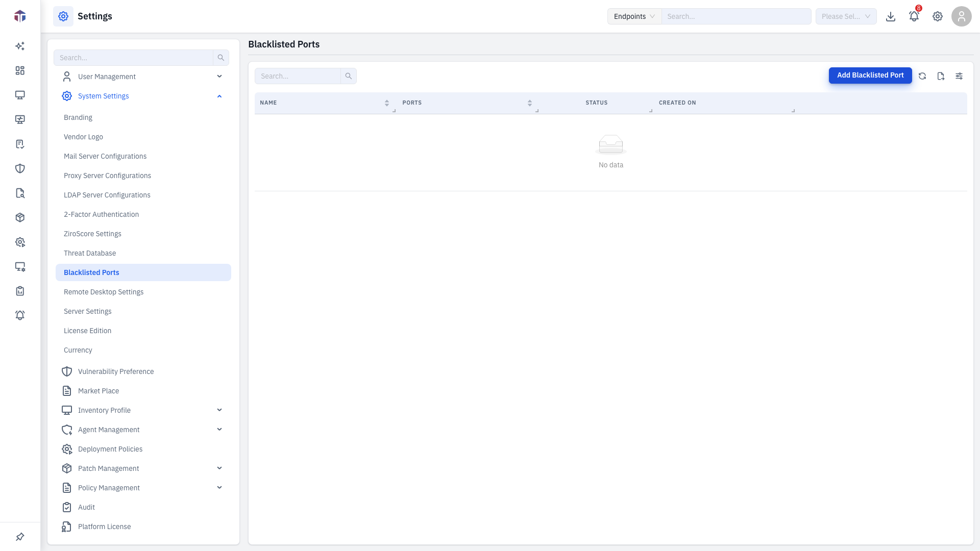Click the download icon in the top bar
Image resolution: width=980 pixels, height=551 pixels.
891,16
